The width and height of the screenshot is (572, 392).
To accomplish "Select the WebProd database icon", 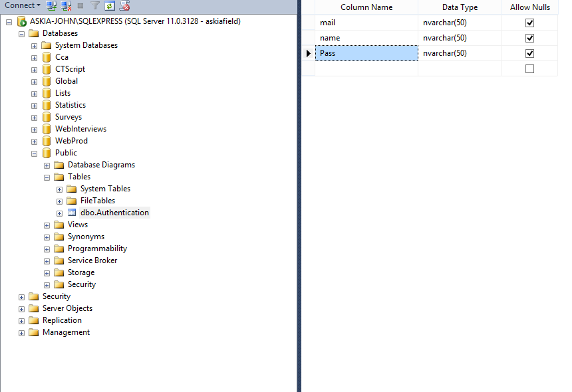I will 47,141.
